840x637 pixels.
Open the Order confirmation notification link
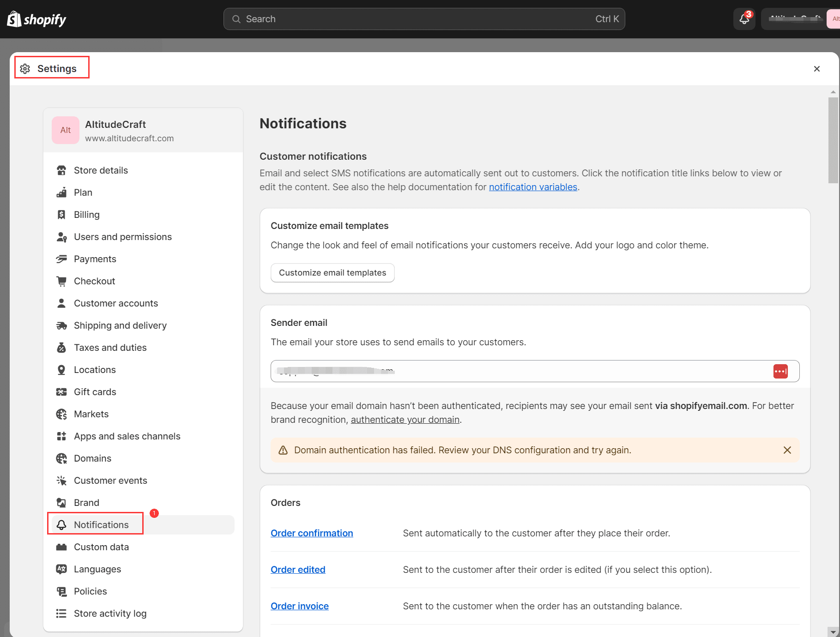(x=312, y=533)
